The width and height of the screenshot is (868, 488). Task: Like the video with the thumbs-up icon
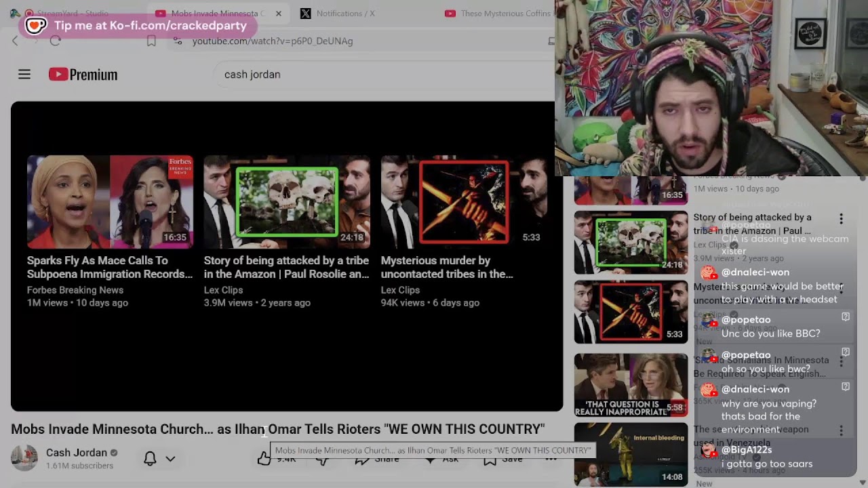(x=264, y=460)
